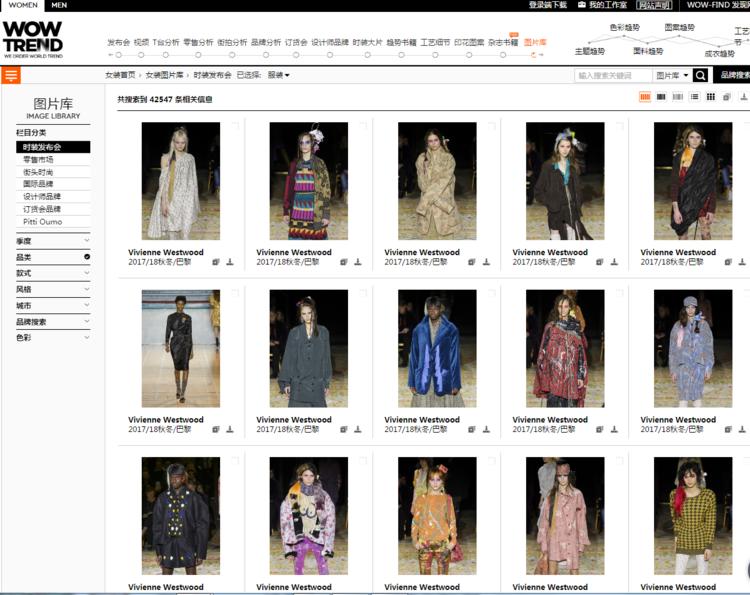The image size is (750, 595).
Task: Copy the beige camouflage coat look
Action: [472, 262]
